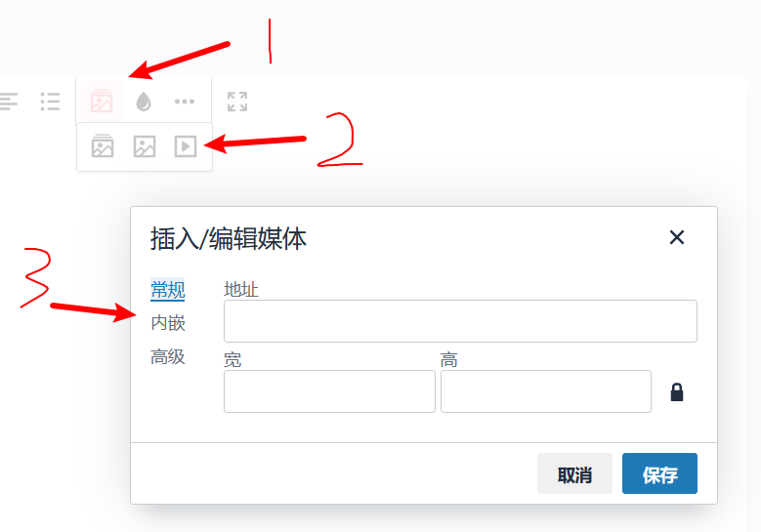Click the 插入/编辑媒体 dialog title
761x532 pixels.
(229, 238)
